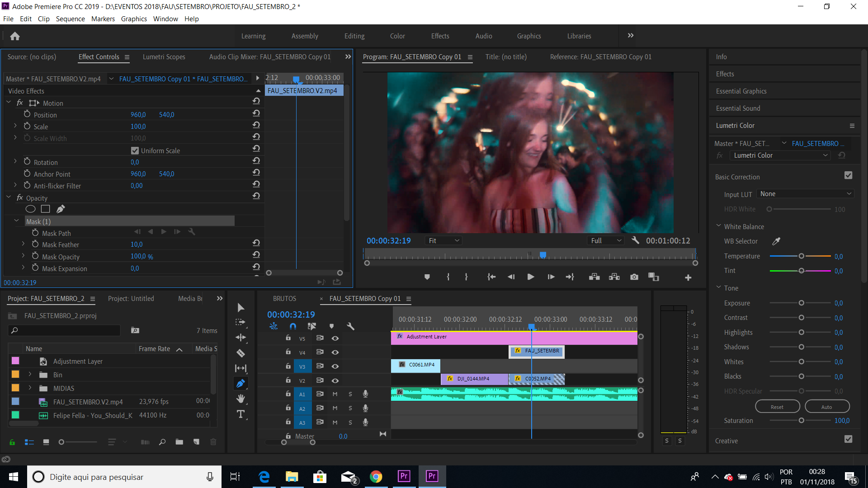
Task: Open the Sequence menu
Action: click(x=70, y=19)
